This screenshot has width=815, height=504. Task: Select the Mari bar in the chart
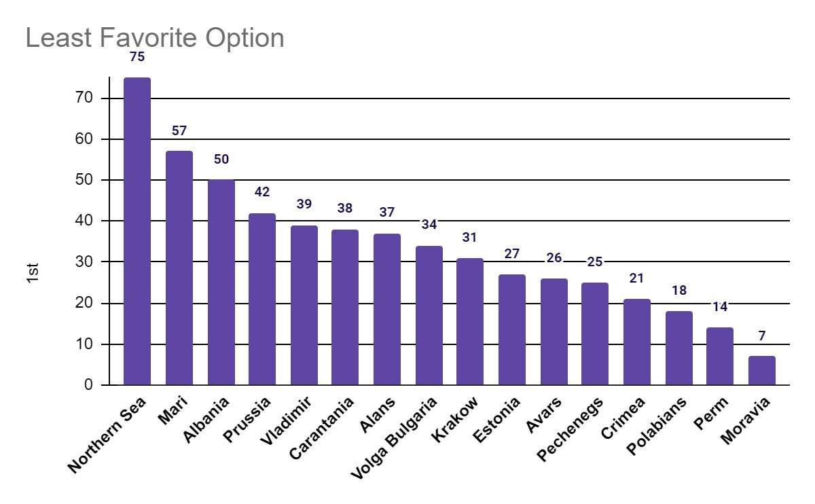click(179, 268)
